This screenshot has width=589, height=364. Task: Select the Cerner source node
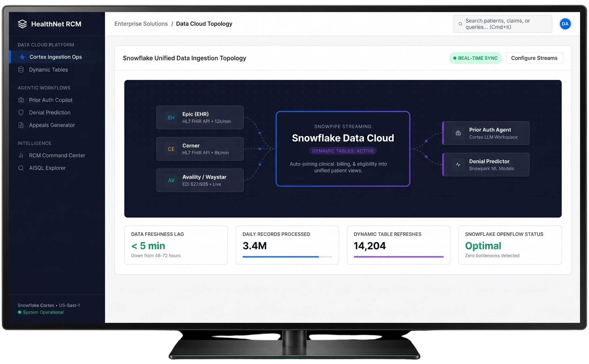click(x=200, y=149)
